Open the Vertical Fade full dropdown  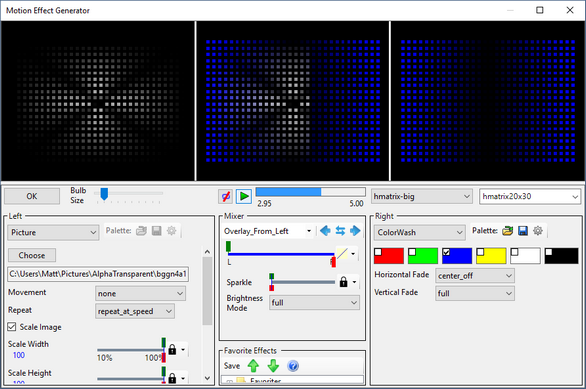coord(475,293)
